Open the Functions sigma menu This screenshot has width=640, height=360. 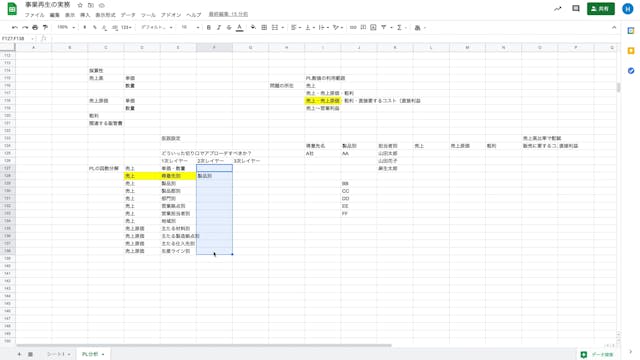401,27
